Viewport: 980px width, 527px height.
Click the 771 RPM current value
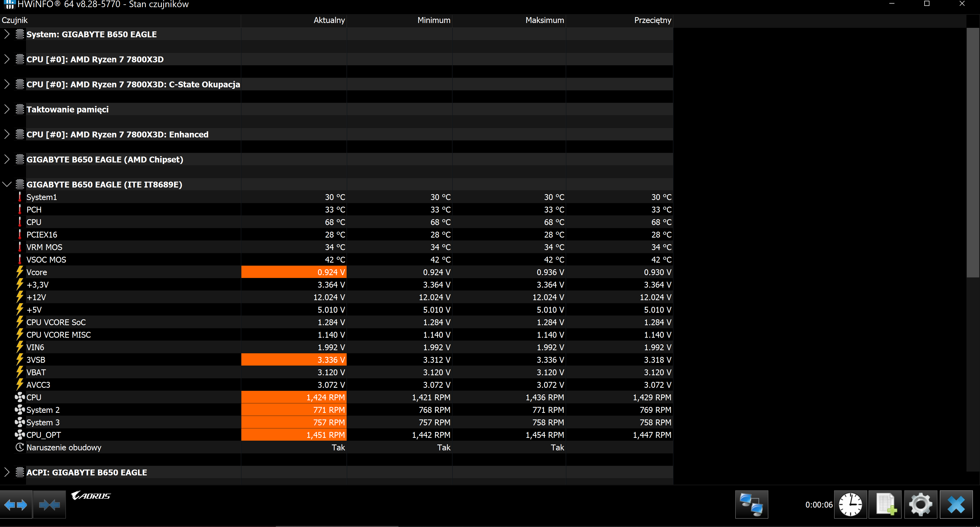pos(294,409)
